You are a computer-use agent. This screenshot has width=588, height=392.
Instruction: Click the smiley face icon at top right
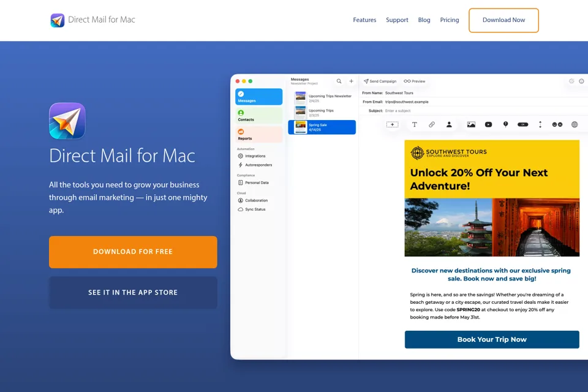coord(581,81)
